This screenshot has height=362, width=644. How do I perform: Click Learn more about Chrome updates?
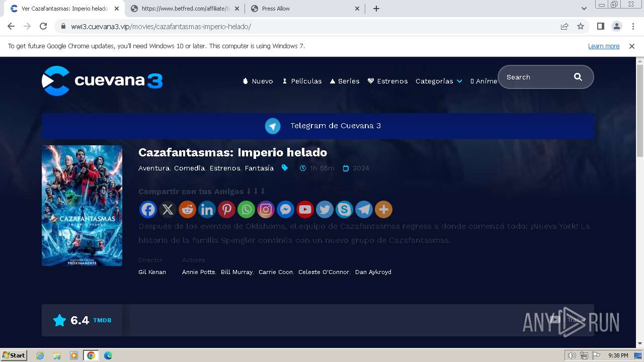click(604, 46)
